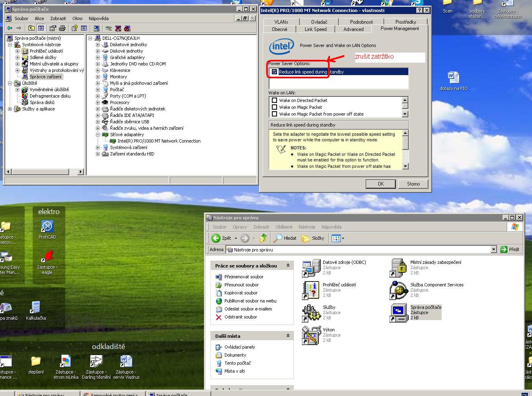This screenshot has width=532, height=396.
Task: Expand the Diskové jednotky node
Action: tap(98, 51)
